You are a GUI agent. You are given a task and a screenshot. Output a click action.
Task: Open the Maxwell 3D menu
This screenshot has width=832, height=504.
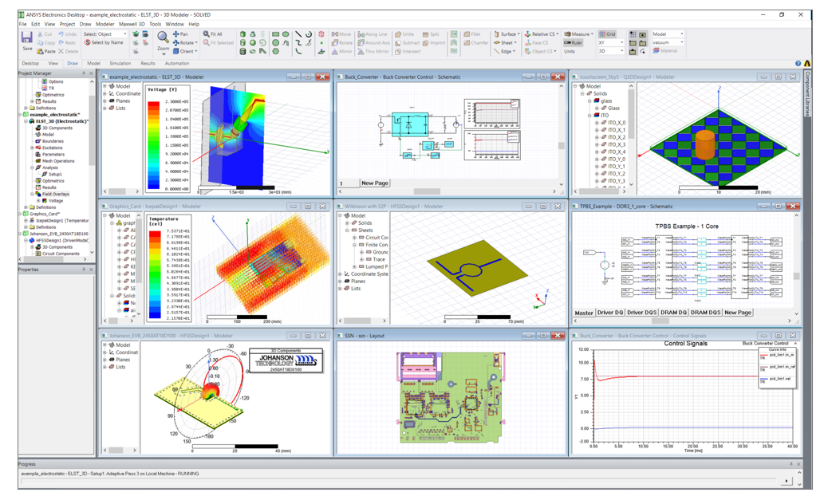coord(132,24)
